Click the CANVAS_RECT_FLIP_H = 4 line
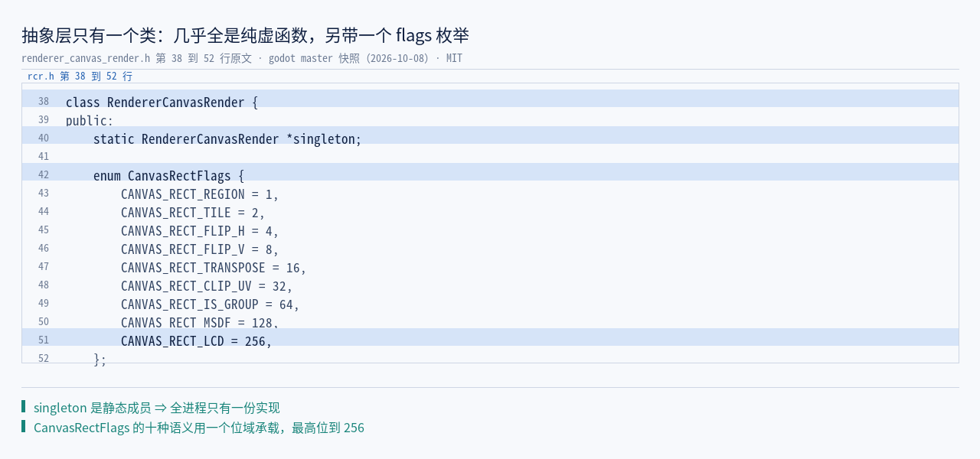The width and height of the screenshot is (980, 459). coord(490,231)
